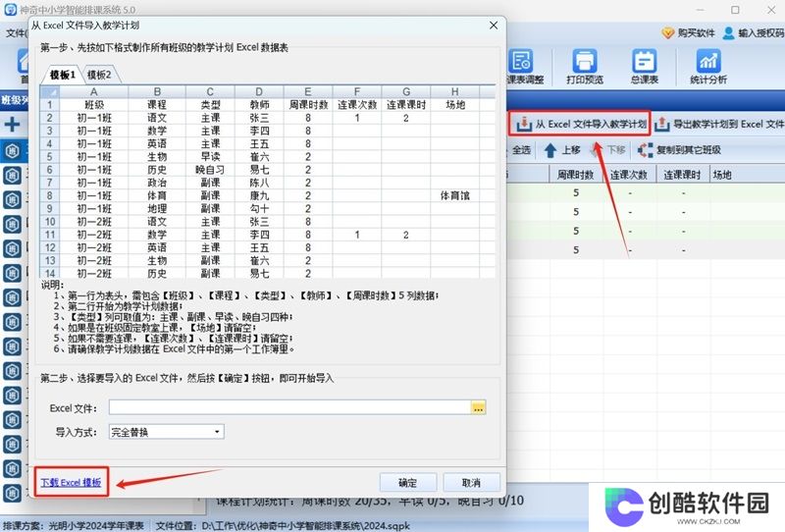Open the 总课表 tool in the main toolbar
Viewport: 785px width, 532px height.
[645, 67]
